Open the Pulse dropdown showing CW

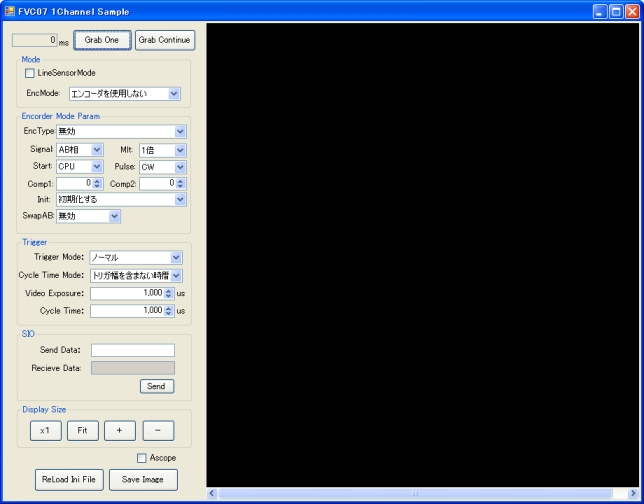click(180, 167)
